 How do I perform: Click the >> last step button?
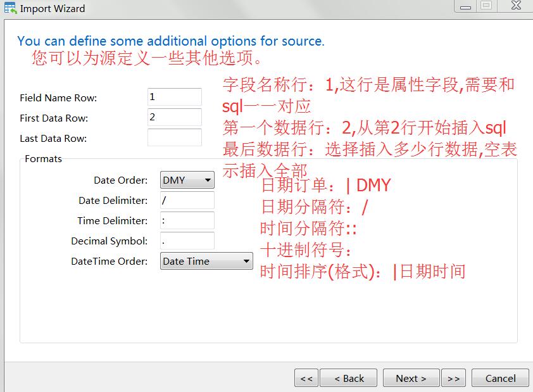click(453, 378)
